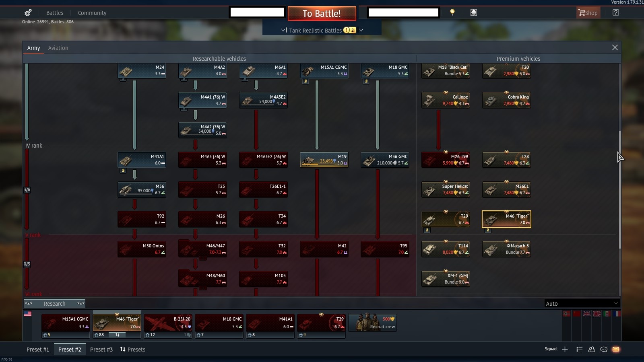Select the M48/M60 vehicle group

[x=203, y=279]
